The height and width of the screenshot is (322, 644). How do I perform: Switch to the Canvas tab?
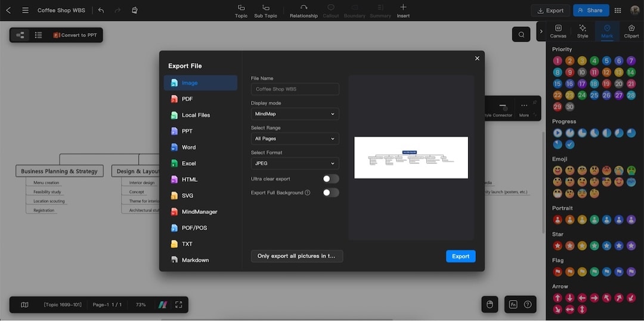tap(558, 31)
